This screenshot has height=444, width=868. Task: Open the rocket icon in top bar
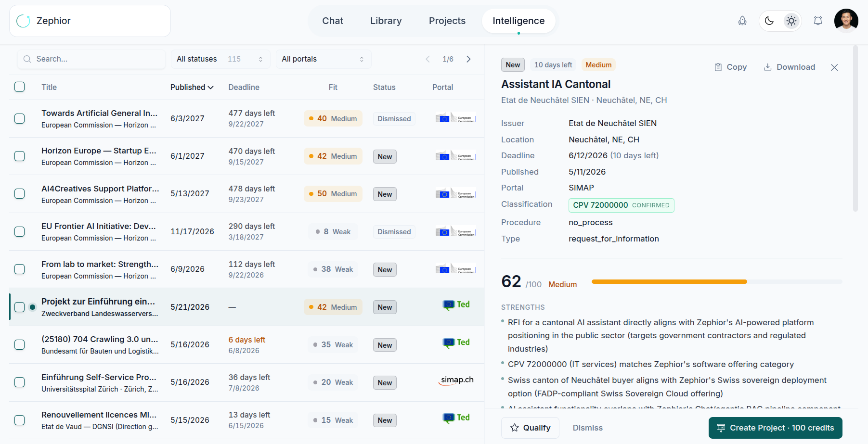tap(742, 21)
